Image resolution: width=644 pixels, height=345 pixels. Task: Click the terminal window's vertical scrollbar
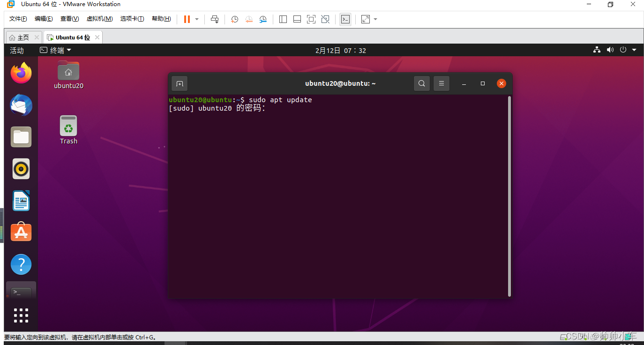click(x=509, y=196)
